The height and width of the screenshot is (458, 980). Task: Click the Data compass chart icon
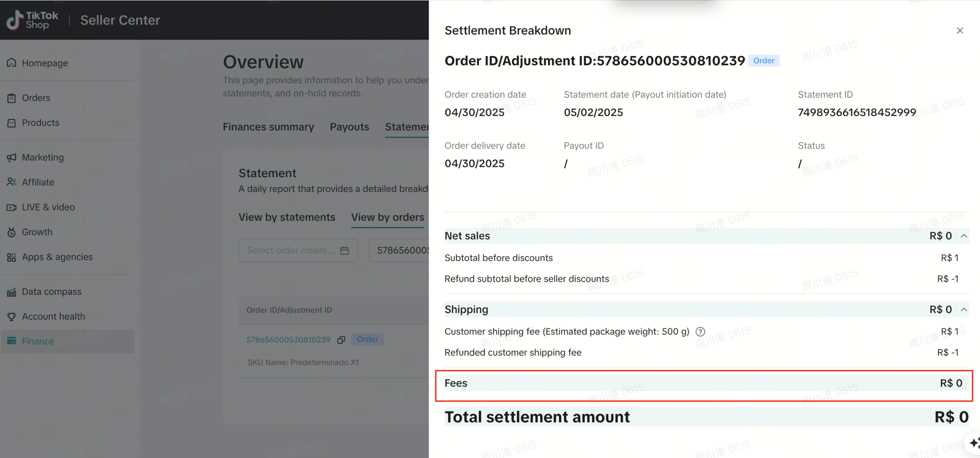click(12, 292)
